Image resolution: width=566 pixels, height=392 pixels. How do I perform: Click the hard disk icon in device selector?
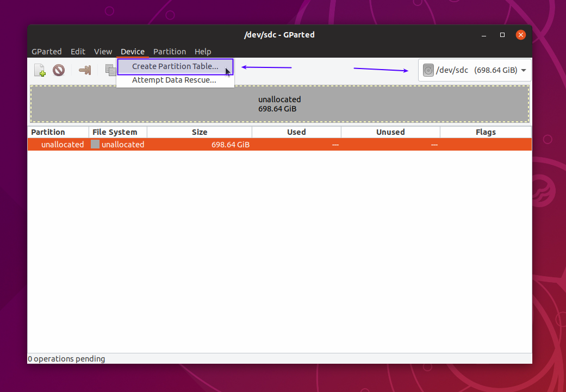tap(428, 70)
